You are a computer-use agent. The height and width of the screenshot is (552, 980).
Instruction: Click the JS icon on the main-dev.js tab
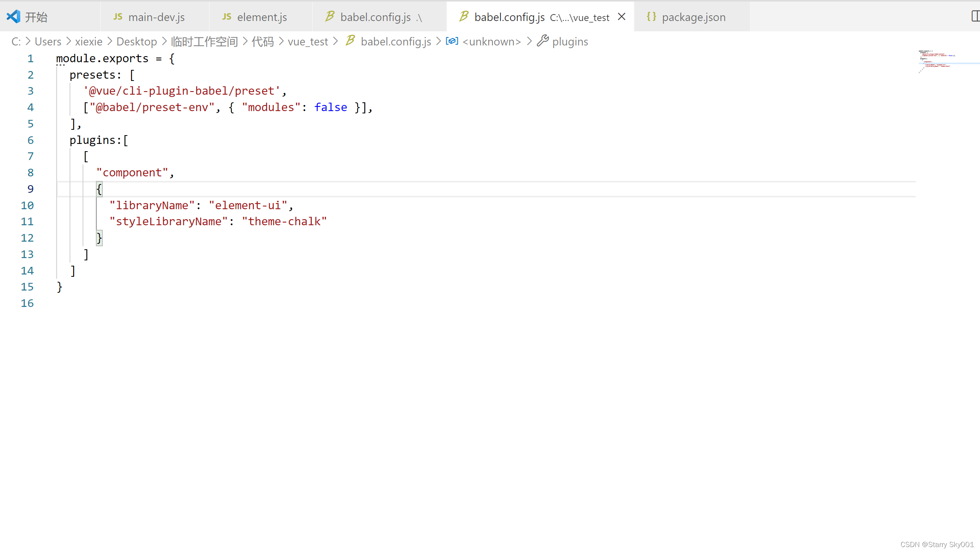118,17
